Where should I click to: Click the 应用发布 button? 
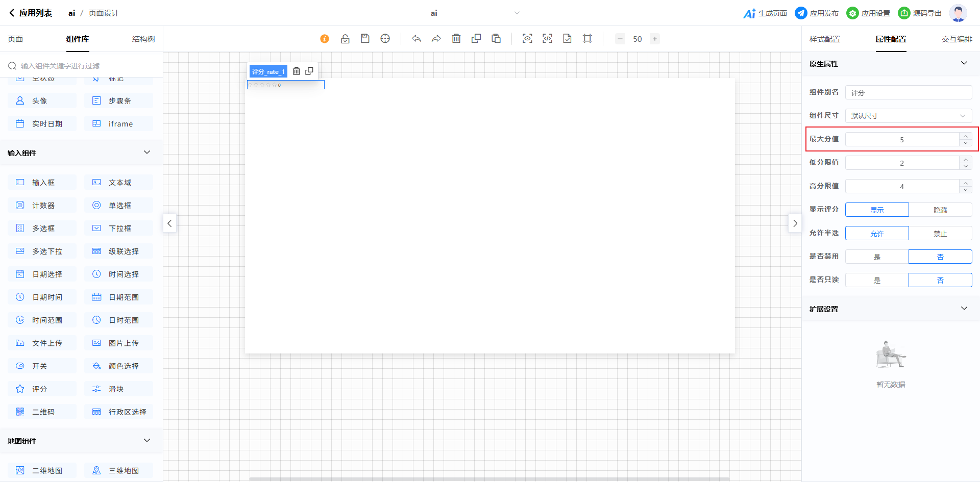pyautogui.click(x=817, y=13)
